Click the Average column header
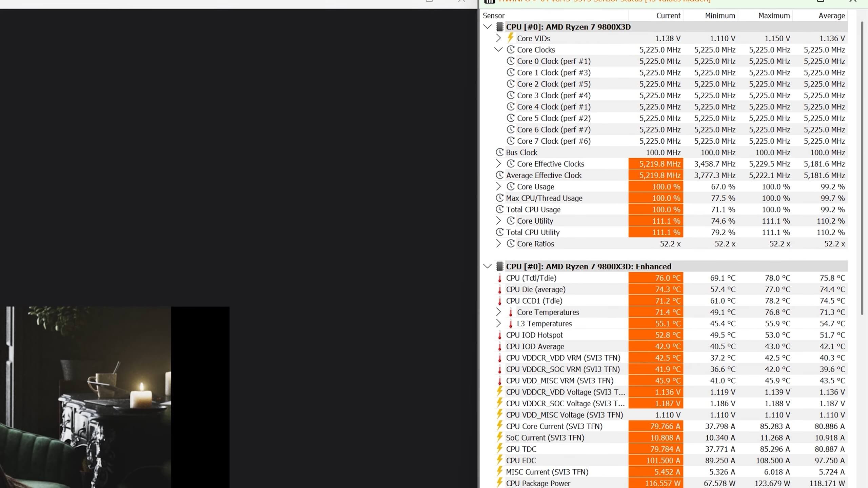The image size is (868, 488). point(820,16)
